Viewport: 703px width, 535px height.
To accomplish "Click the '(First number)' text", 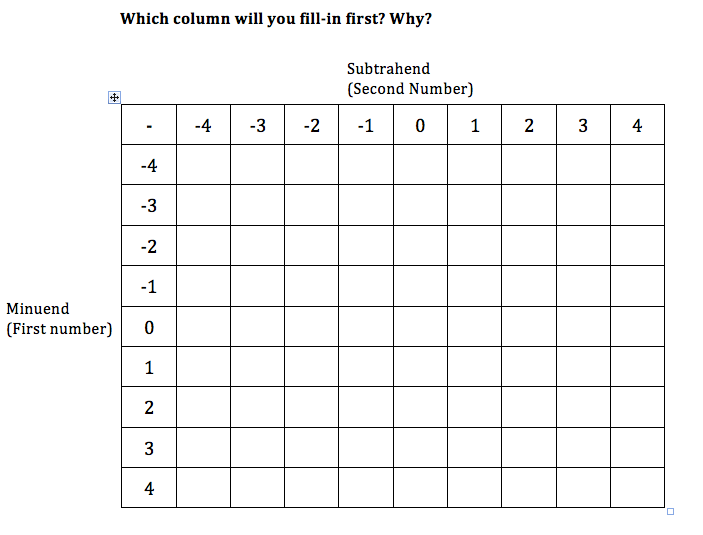I will [59, 328].
